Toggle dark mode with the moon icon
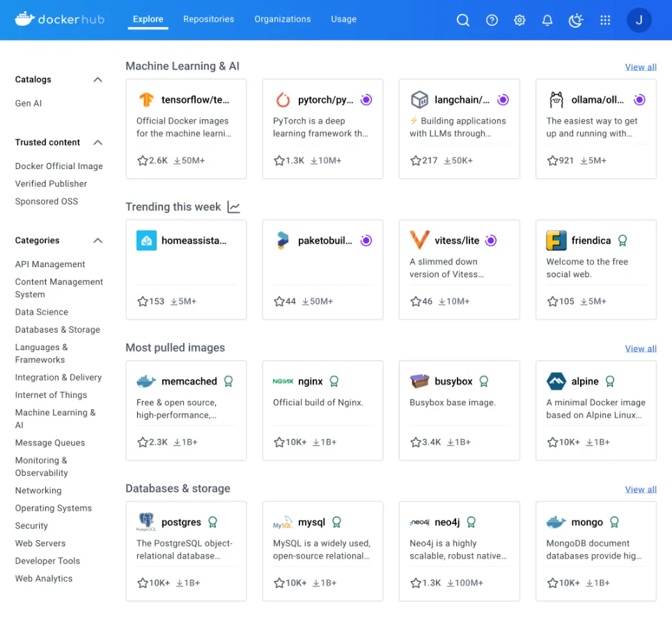This screenshot has height=618, width=672. [575, 20]
